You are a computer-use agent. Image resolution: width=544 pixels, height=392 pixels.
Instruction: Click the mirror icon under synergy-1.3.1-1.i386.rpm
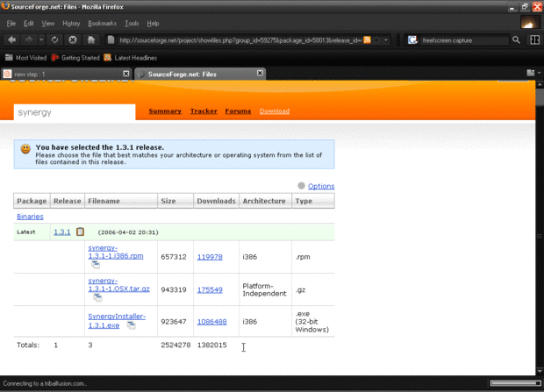(x=96, y=265)
